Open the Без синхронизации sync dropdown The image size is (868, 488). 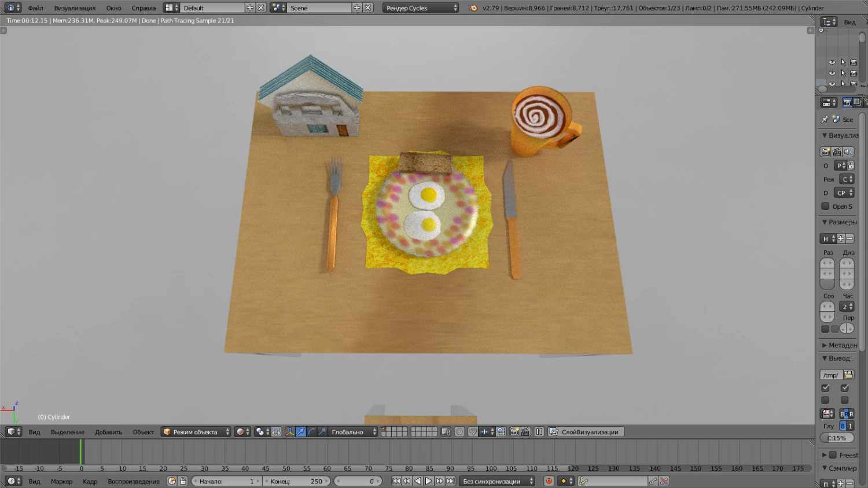click(496, 480)
